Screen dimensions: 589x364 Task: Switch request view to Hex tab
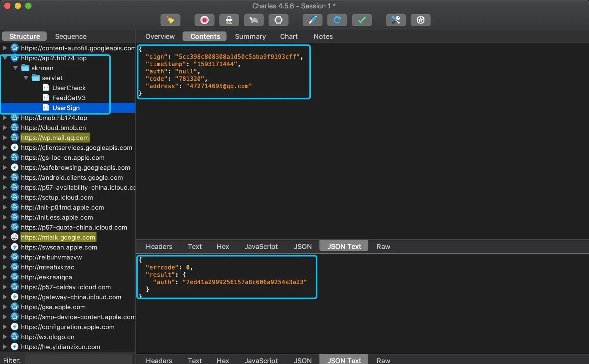tap(223, 246)
